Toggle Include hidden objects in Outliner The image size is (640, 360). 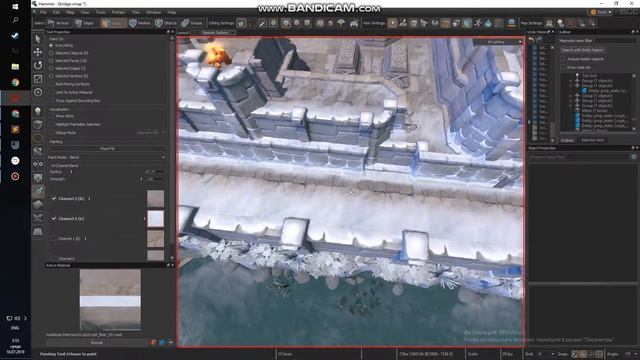(563, 59)
